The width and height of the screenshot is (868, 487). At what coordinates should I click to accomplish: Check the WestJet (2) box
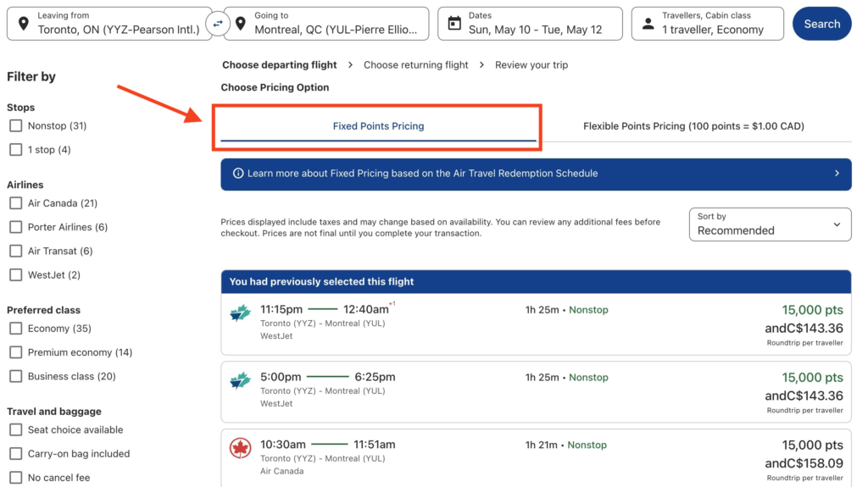click(16, 274)
